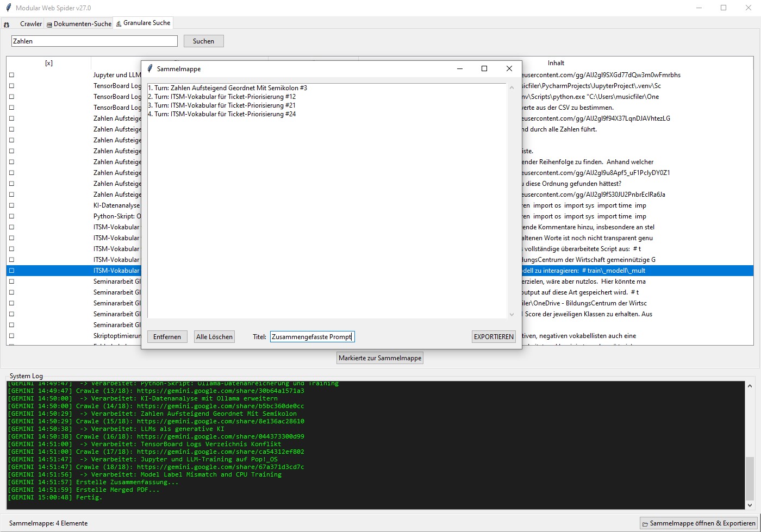Click the spider icon on the Crawler tab
This screenshot has height=532, width=761.
tap(7, 24)
